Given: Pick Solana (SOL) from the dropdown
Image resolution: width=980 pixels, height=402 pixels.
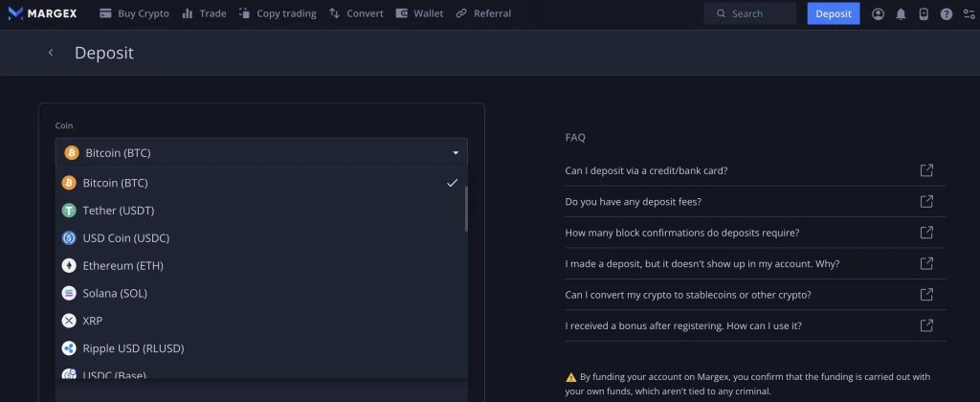Looking at the screenshot, I should coord(115,293).
